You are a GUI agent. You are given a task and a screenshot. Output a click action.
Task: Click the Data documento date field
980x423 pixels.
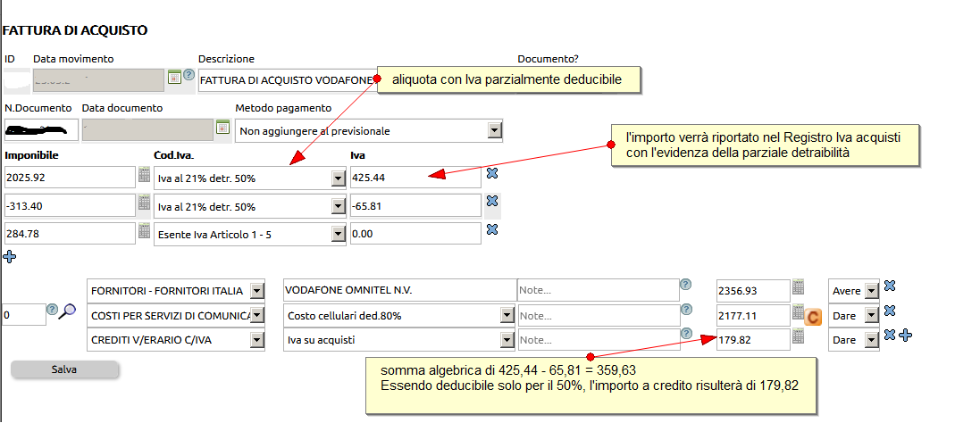pyautogui.click(x=148, y=130)
